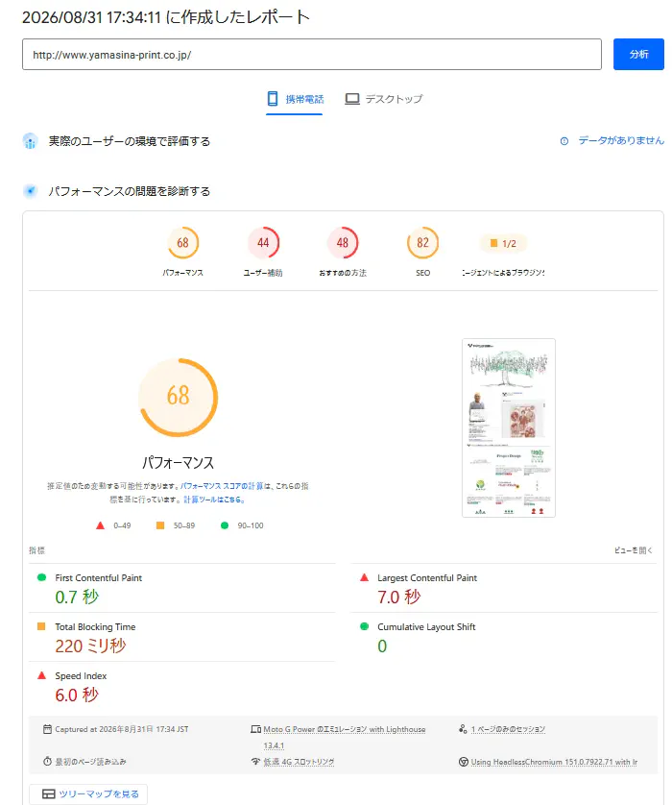
Task: Click the 分析 analyze button
Action: tap(638, 54)
